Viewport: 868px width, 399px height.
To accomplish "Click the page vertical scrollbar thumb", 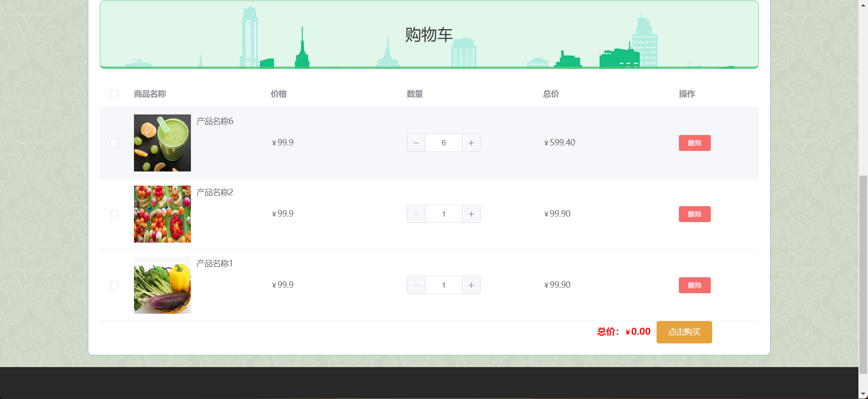I will pos(863,274).
